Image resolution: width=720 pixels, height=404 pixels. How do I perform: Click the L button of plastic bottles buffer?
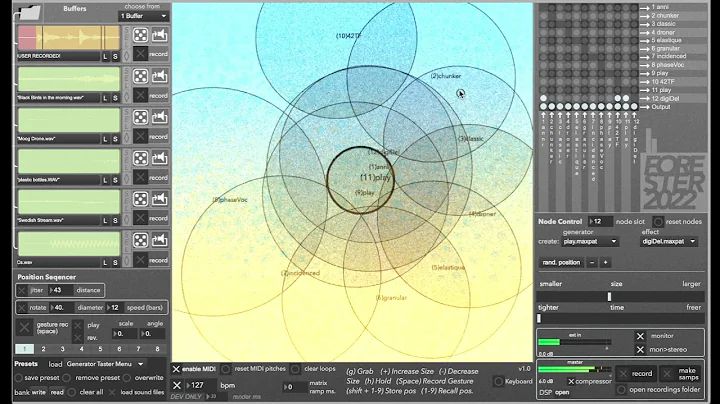[x=105, y=180]
